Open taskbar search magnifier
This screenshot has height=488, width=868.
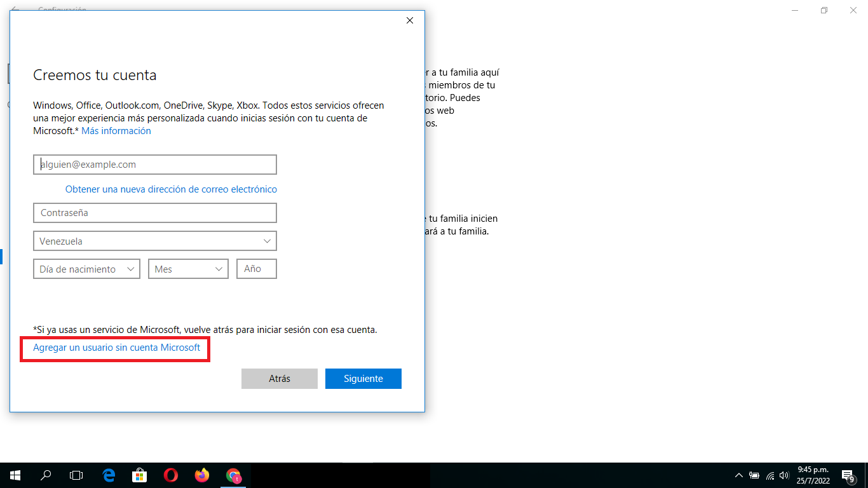(x=46, y=475)
